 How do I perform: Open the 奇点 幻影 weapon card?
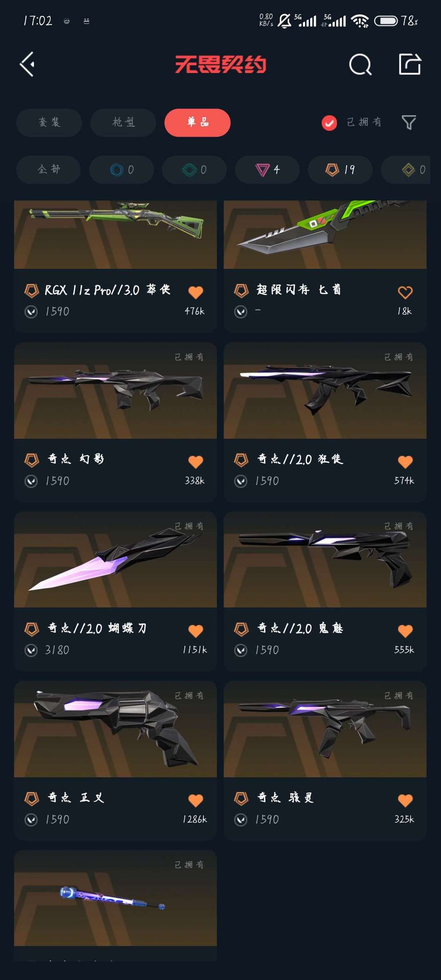tap(116, 422)
